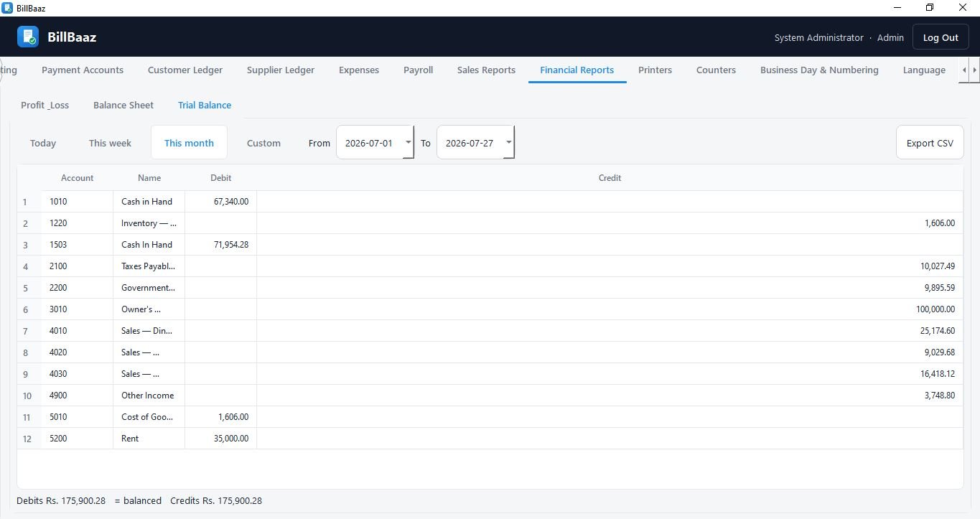The width and height of the screenshot is (980, 519).
Task: Go to the Supplier Ledger tab
Action: [x=281, y=70]
